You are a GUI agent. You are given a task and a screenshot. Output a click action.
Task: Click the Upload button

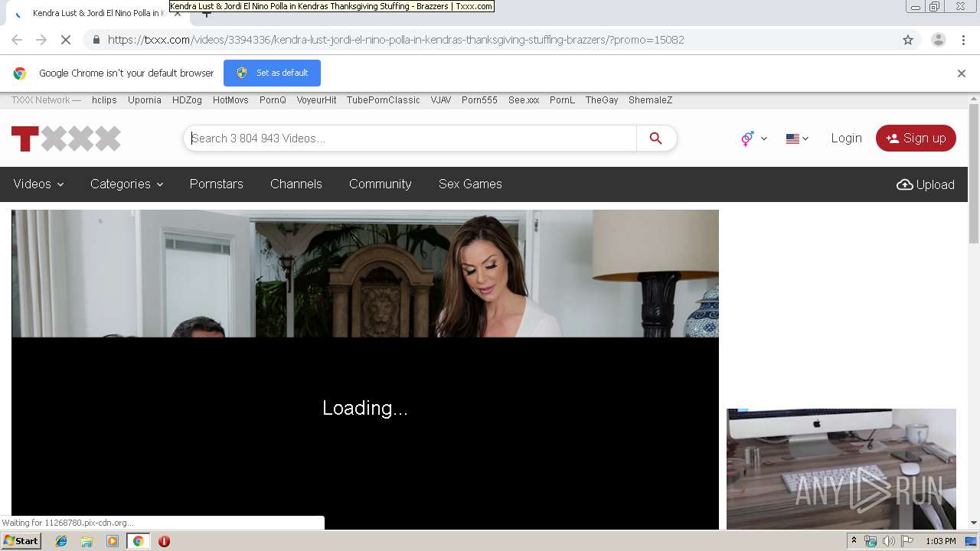pos(926,184)
